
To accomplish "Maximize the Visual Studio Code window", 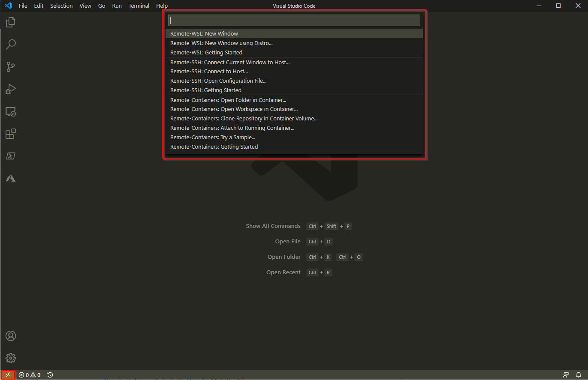I will click(558, 6).
